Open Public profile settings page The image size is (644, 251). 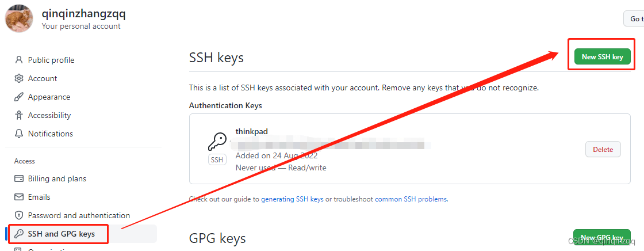pos(51,60)
